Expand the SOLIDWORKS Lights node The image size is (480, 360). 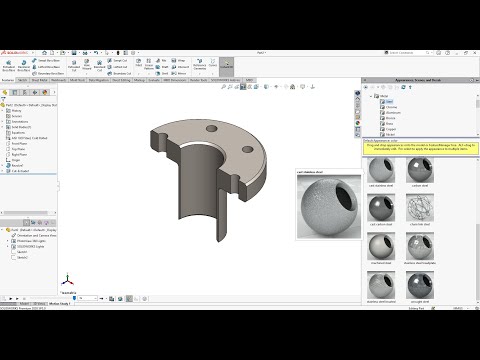click(8, 246)
